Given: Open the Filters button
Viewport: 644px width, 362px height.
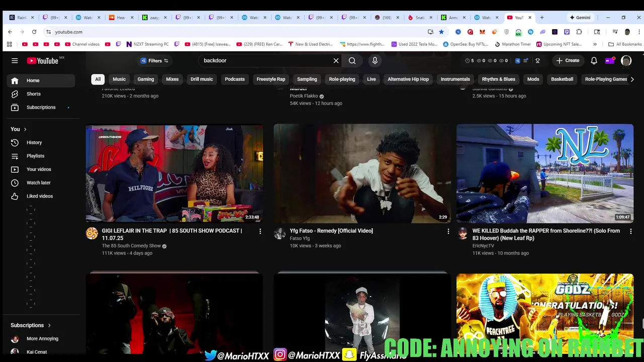Looking at the screenshot, I should coord(154,61).
